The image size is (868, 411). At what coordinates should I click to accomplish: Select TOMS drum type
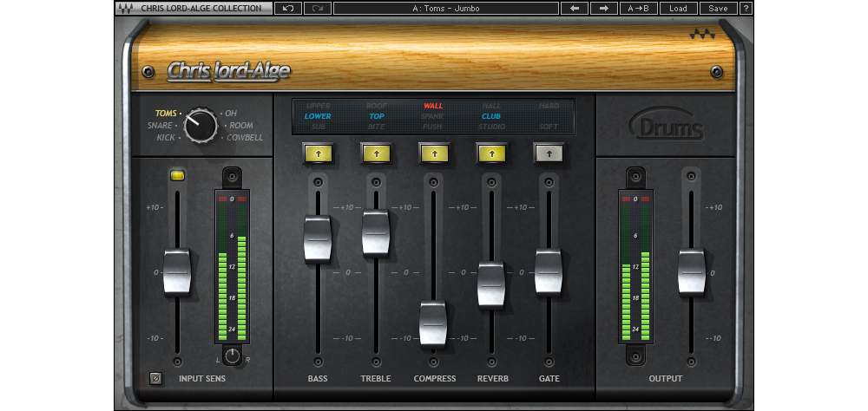(166, 114)
